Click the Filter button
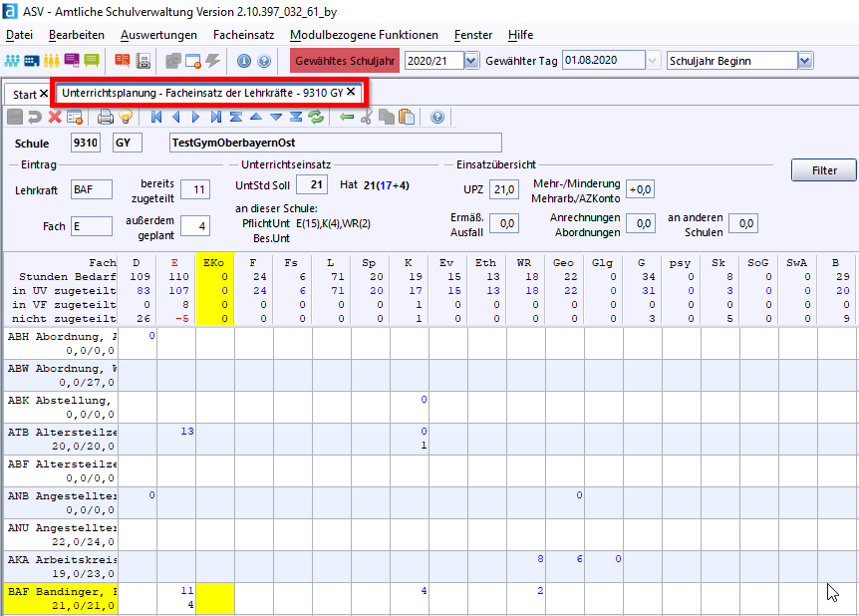Image resolution: width=859 pixels, height=616 pixels. pos(824,170)
